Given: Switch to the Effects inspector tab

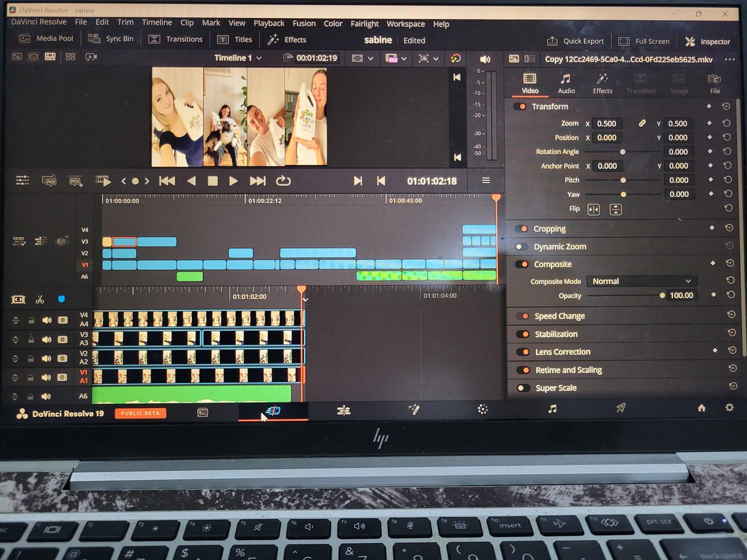Looking at the screenshot, I should point(602,83).
